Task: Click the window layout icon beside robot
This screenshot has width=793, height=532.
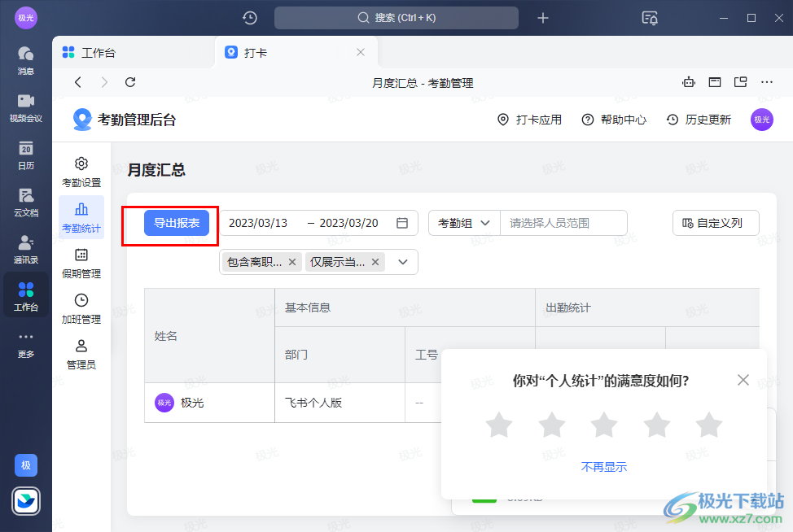Action: point(715,82)
